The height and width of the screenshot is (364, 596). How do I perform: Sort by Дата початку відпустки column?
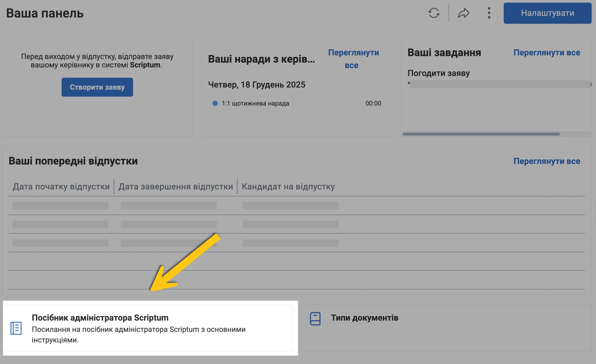pyautogui.click(x=61, y=187)
